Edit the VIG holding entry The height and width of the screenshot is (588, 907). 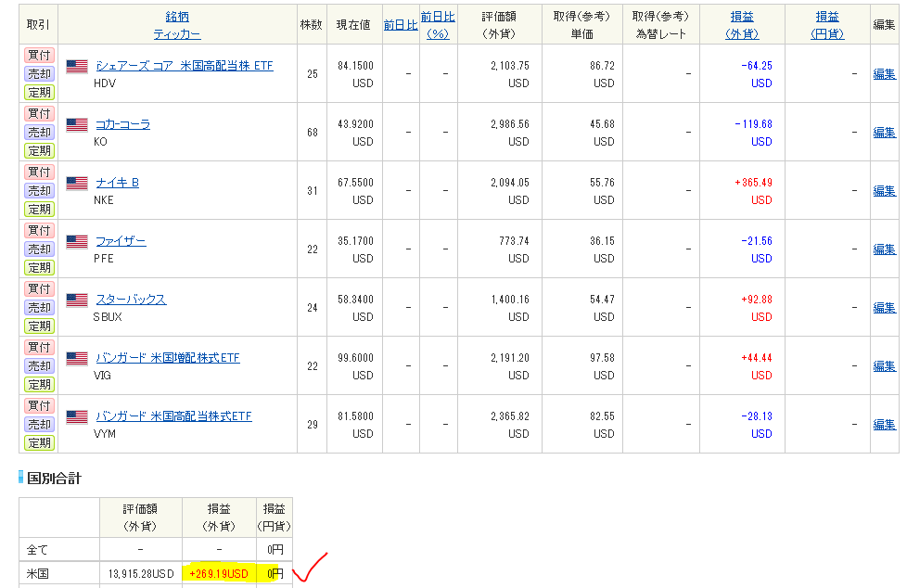885,366
